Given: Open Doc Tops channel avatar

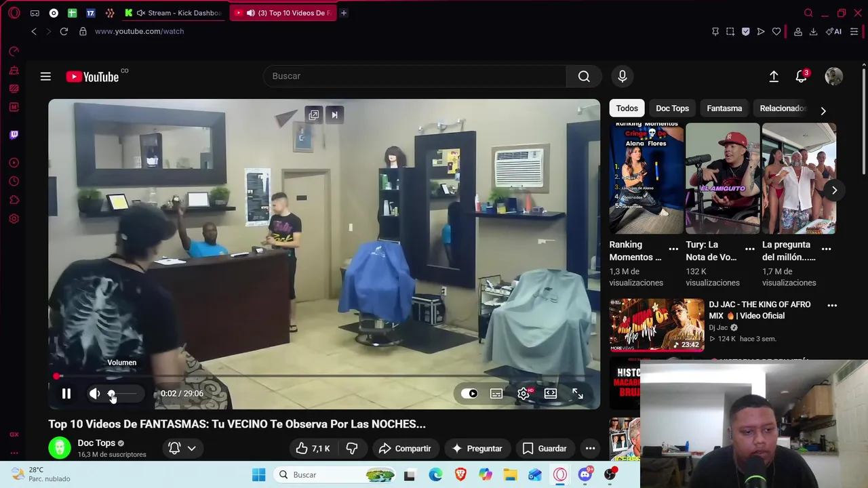Looking at the screenshot, I should [60, 448].
